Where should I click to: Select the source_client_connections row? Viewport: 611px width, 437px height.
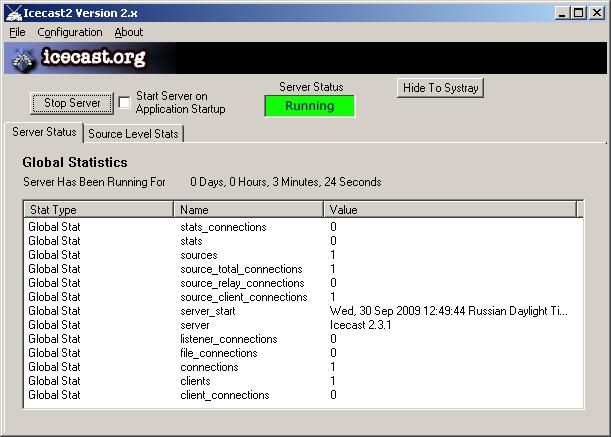click(x=303, y=297)
